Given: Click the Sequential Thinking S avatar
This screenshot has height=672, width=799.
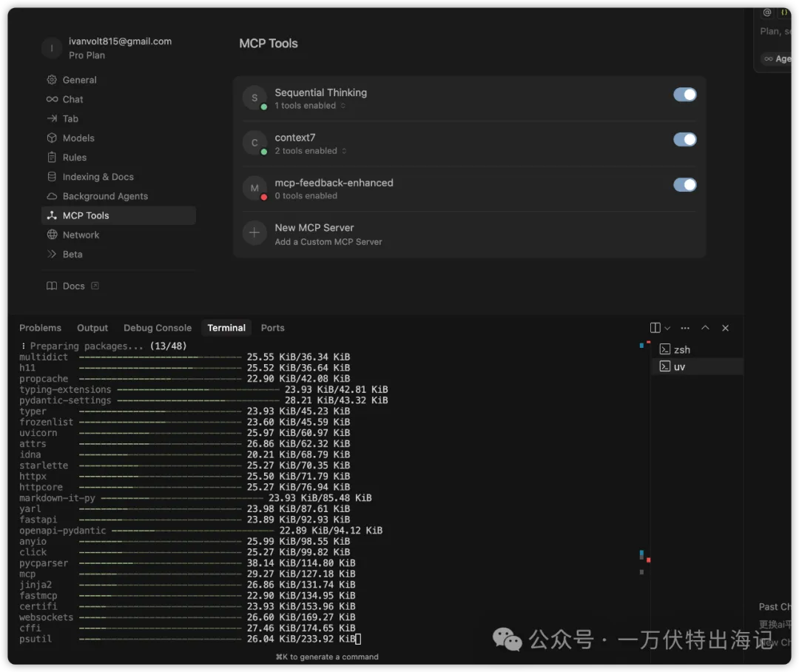Looking at the screenshot, I should (254, 98).
